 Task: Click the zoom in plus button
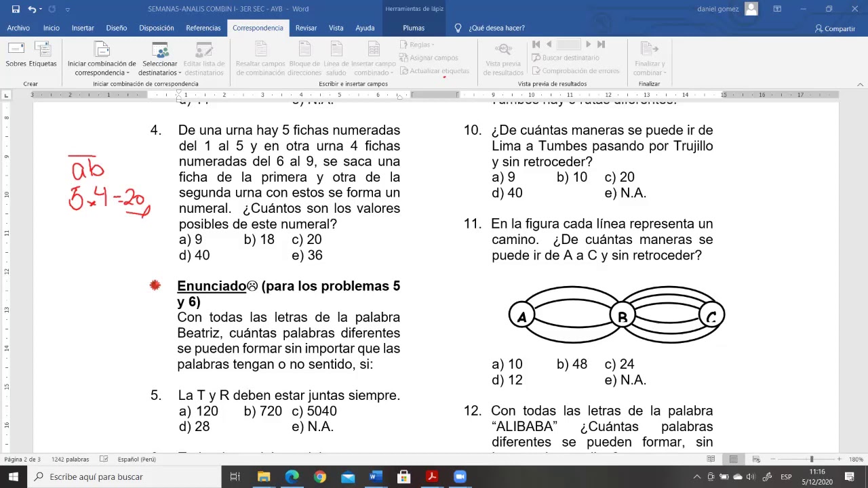point(839,460)
